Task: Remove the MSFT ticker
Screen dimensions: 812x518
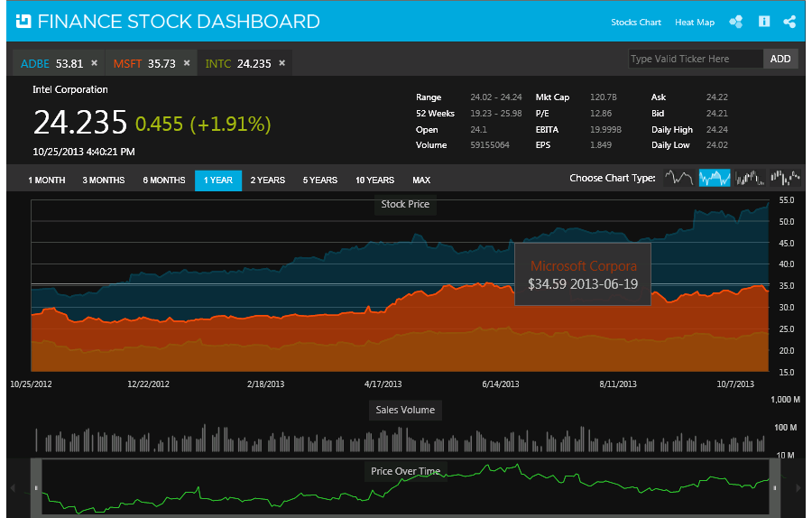Action: click(187, 62)
